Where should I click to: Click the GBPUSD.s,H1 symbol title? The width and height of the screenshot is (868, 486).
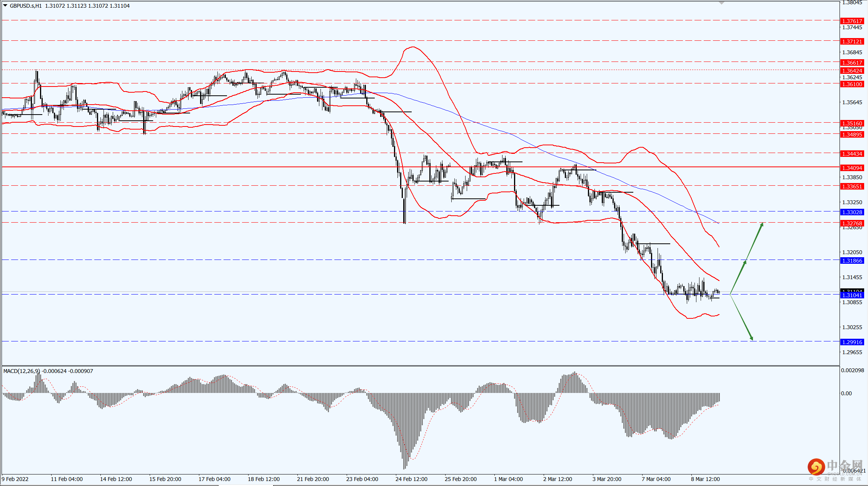[26, 6]
